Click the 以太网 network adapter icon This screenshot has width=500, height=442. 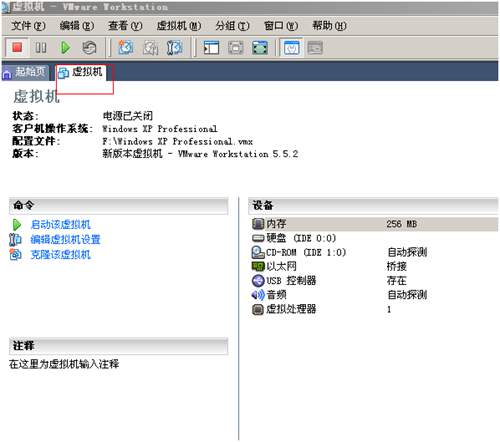coord(258,266)
